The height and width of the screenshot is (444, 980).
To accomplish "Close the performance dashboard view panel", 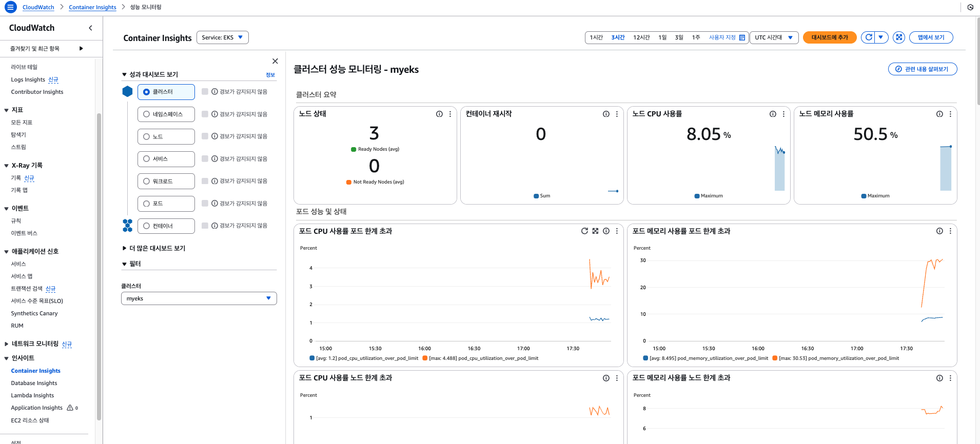I will click(275, 61).
